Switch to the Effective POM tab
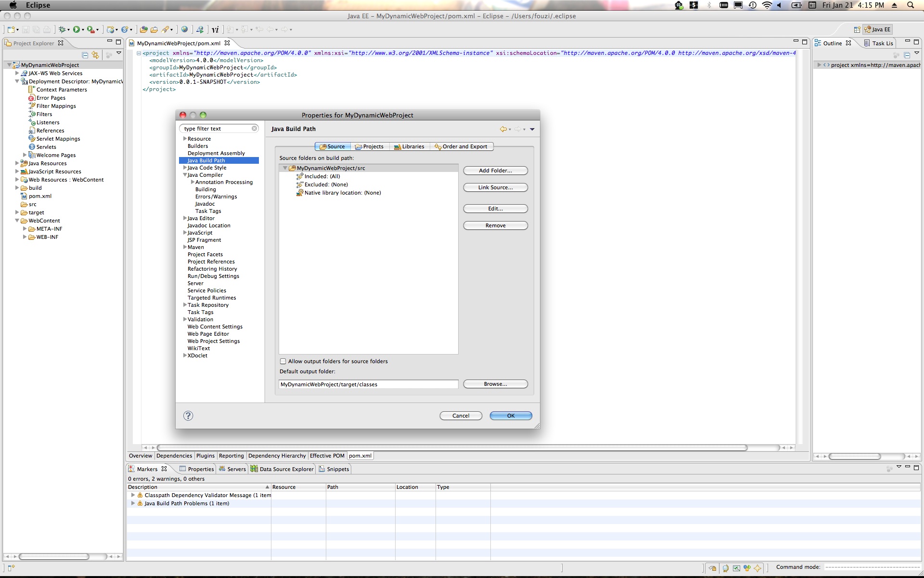 (327, 456)
